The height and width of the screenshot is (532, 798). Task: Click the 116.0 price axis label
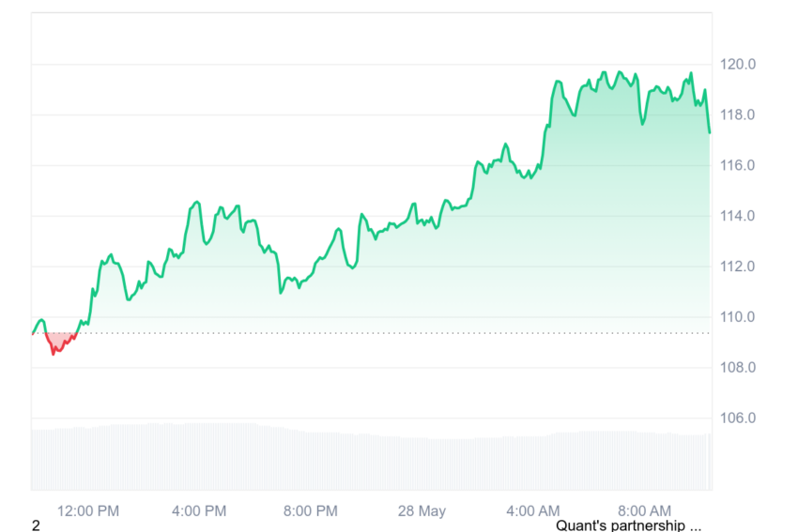[737, 165]
